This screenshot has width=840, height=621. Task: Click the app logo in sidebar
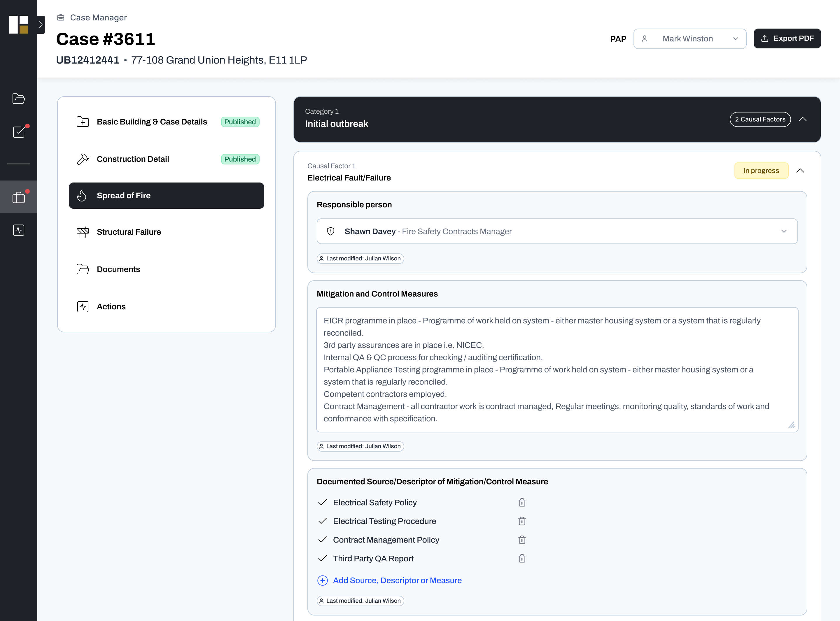[x=18, y=24]
